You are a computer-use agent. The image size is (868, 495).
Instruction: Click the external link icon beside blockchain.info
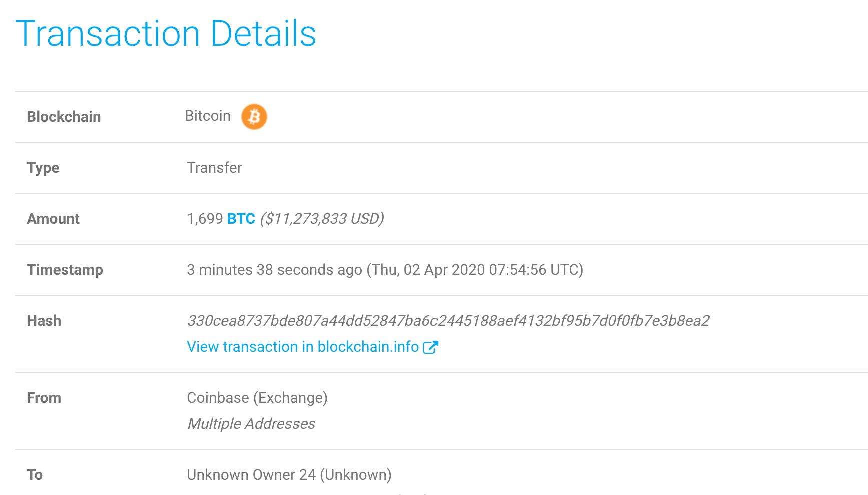430,347
